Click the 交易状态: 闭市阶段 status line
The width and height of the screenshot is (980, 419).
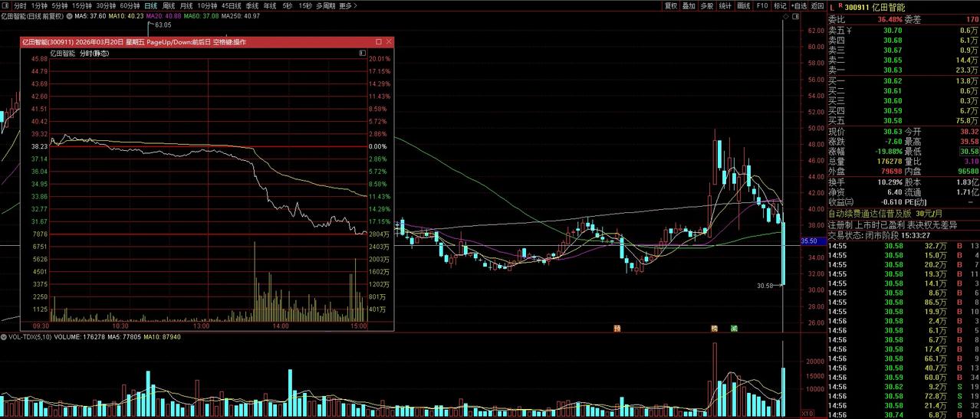(x=879, y=236)
